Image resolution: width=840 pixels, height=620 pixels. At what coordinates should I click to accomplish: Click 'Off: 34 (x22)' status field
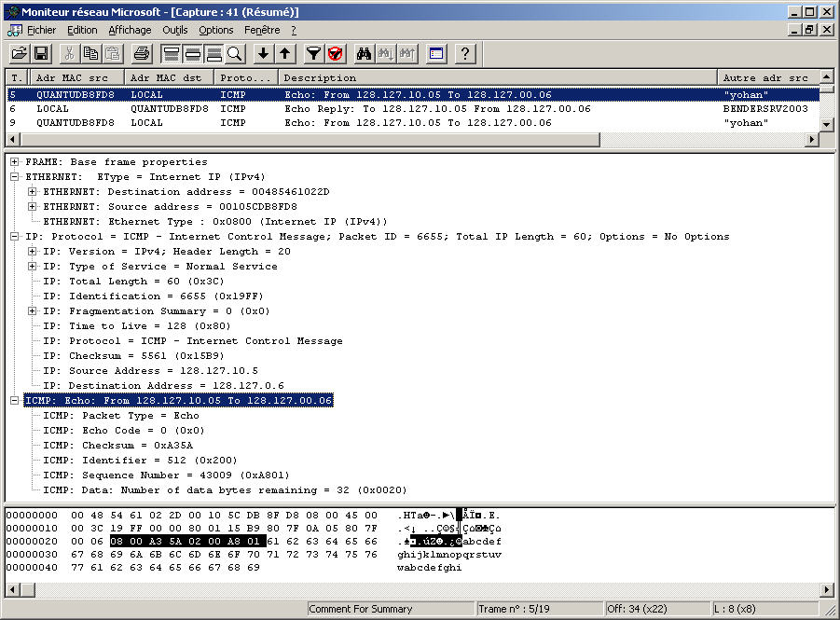coord(657,609)
